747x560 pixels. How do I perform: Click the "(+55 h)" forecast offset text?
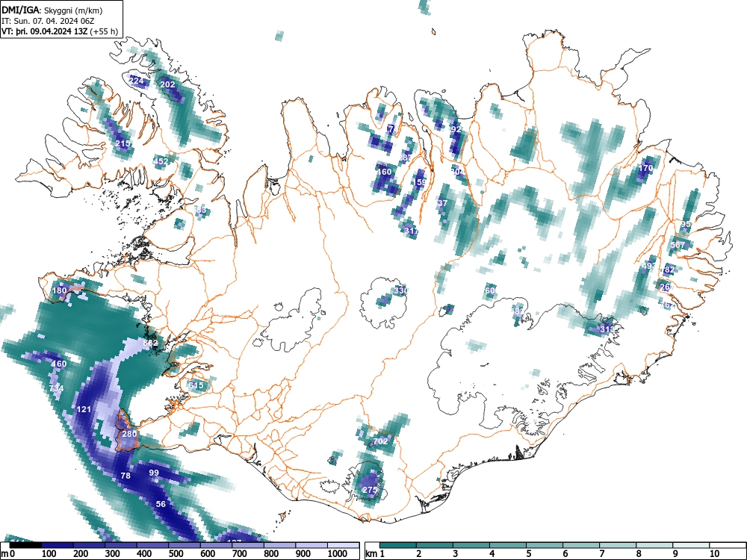pyautogui.click(x=104, y=32)
